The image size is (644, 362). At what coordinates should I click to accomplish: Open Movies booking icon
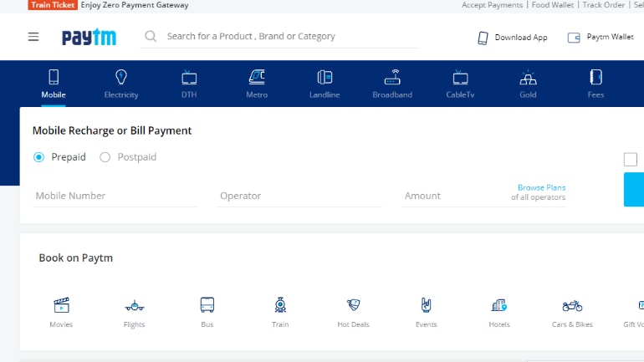pyautogui.click(x=61, y=305)
